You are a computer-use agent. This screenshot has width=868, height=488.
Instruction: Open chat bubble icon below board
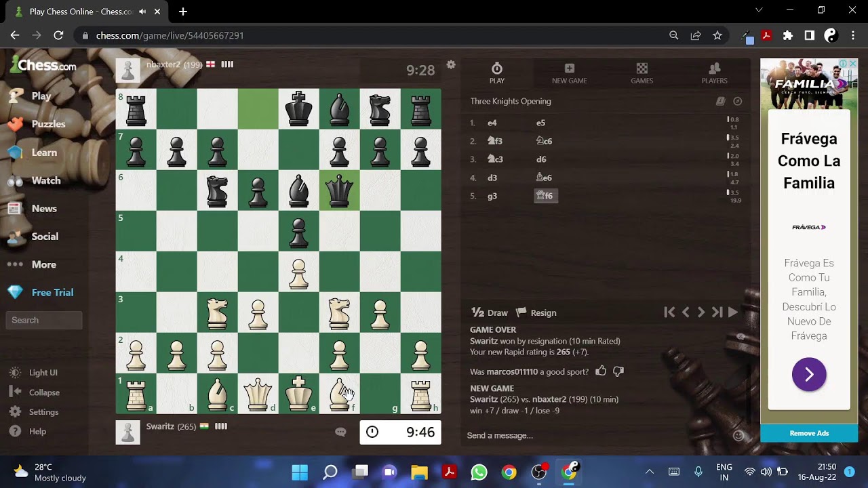(x=340, y=432)
